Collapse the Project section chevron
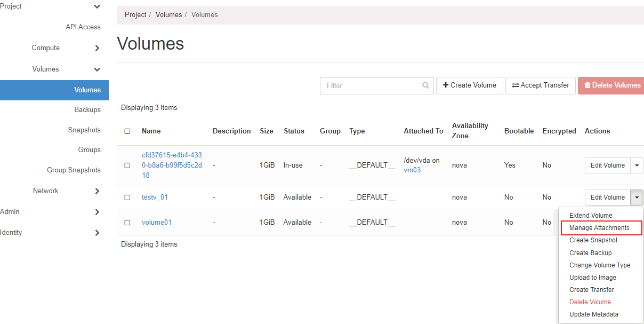 point(97,6)
